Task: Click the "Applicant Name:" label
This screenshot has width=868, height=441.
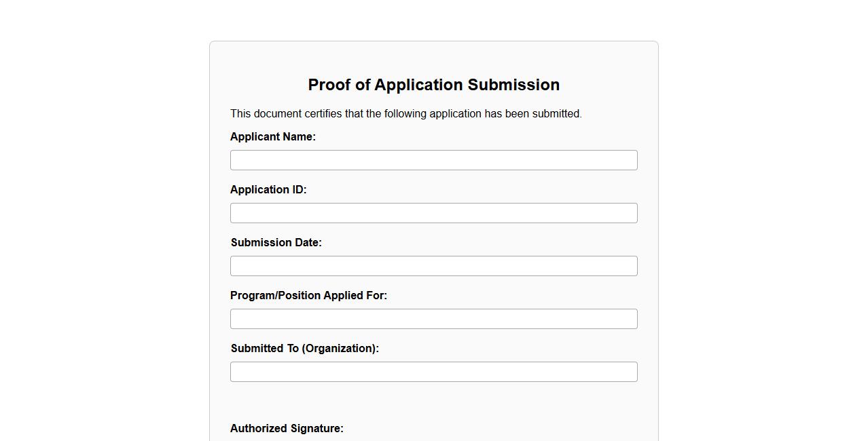Action: [272, 137]
